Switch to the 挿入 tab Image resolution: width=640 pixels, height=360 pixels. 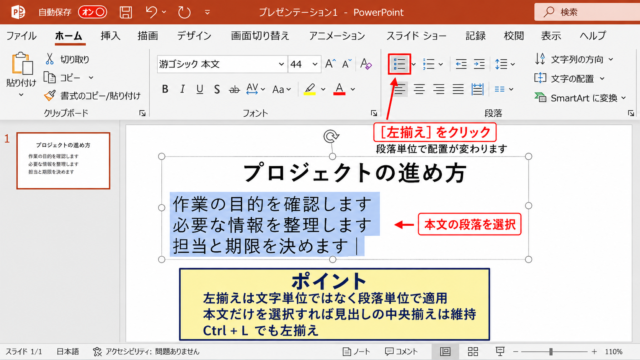click(x=110, y=36)
